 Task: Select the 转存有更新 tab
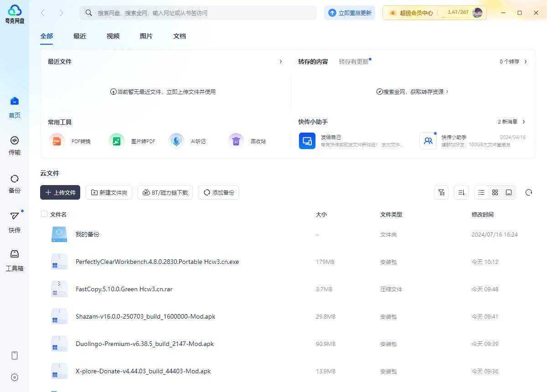[354, 62]
